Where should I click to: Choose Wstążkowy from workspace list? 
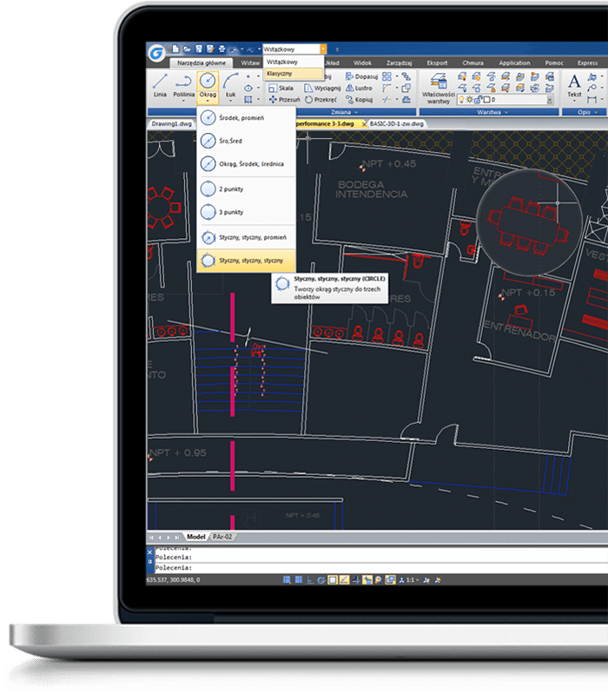pyautogui.click(x=294, y=62)
